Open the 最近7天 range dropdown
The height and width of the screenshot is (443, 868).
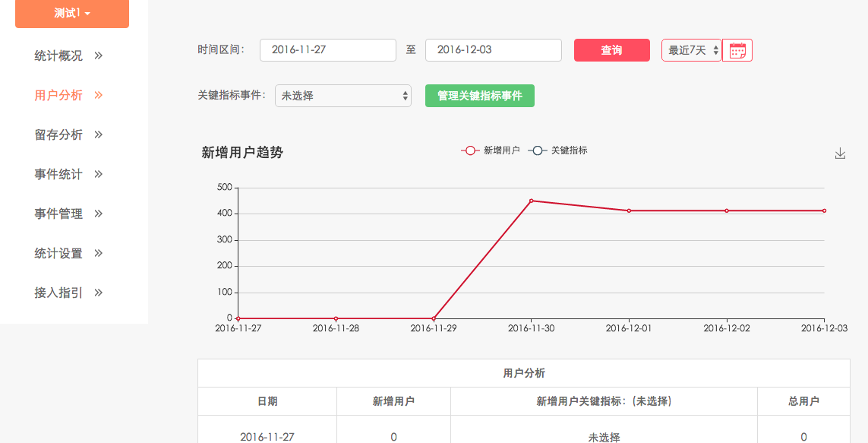(x=691, y=50)
